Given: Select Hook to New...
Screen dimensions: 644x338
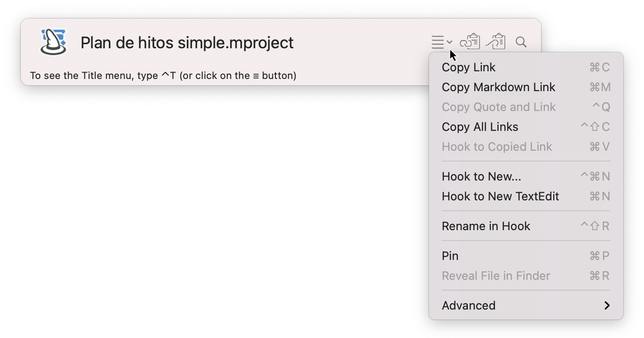Looking at the screenshot, I should pyautogui.click(x=481, y=176).
